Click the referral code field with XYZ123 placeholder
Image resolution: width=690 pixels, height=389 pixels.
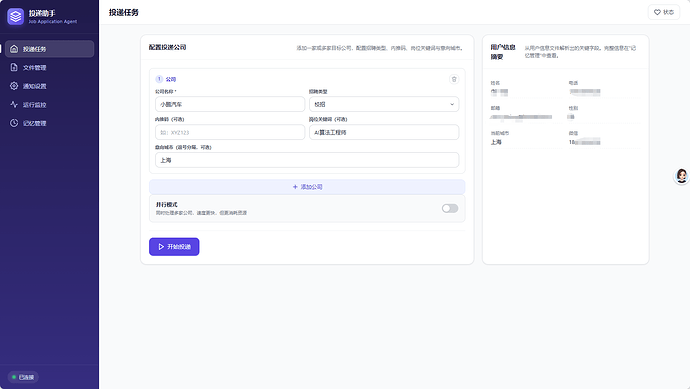tap(230, 132)
